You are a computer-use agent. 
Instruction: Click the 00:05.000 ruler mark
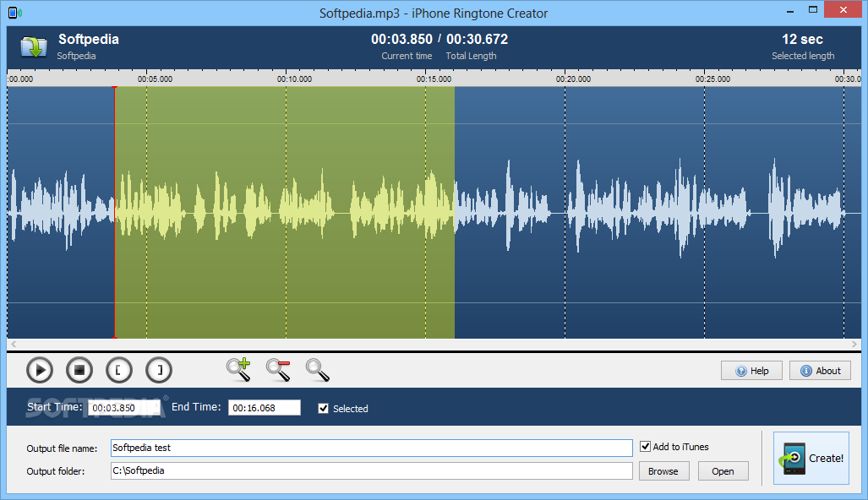[155, 79]
